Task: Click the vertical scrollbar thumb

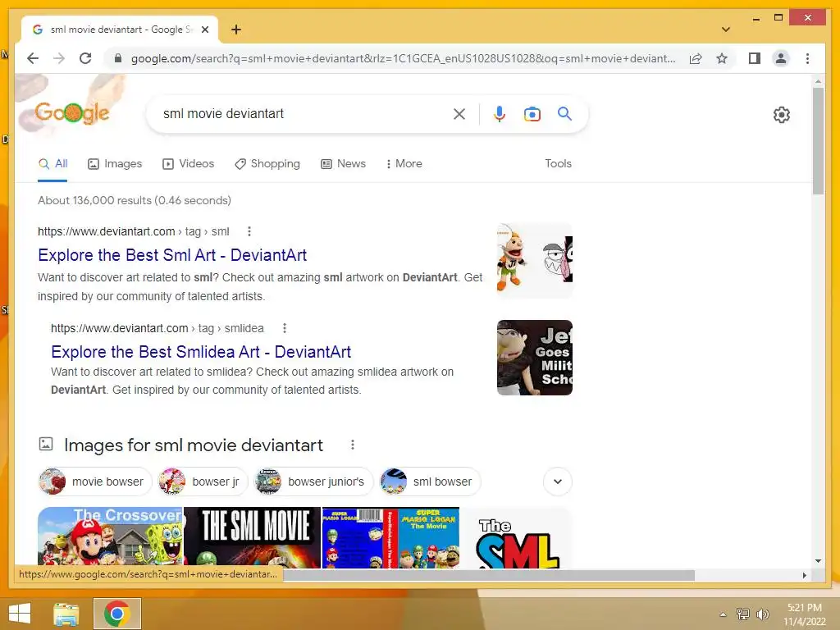Action: click(818, 141)
